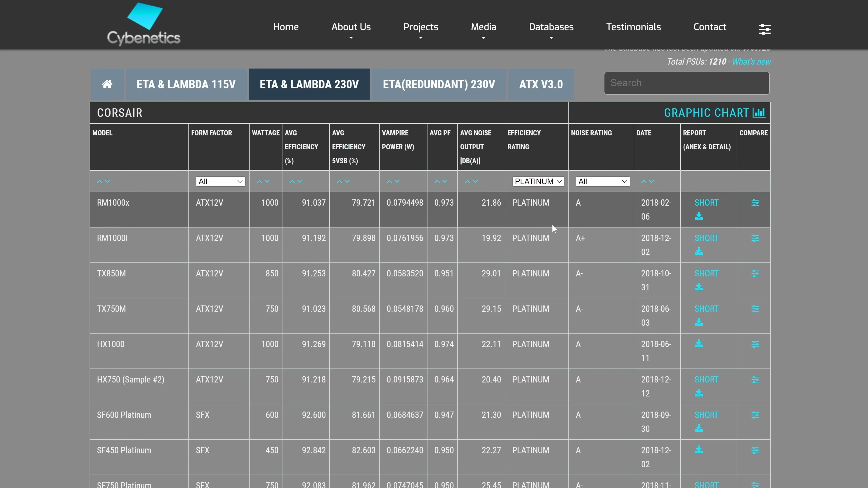Open the settings sliders icon in header

click(764, 29)
